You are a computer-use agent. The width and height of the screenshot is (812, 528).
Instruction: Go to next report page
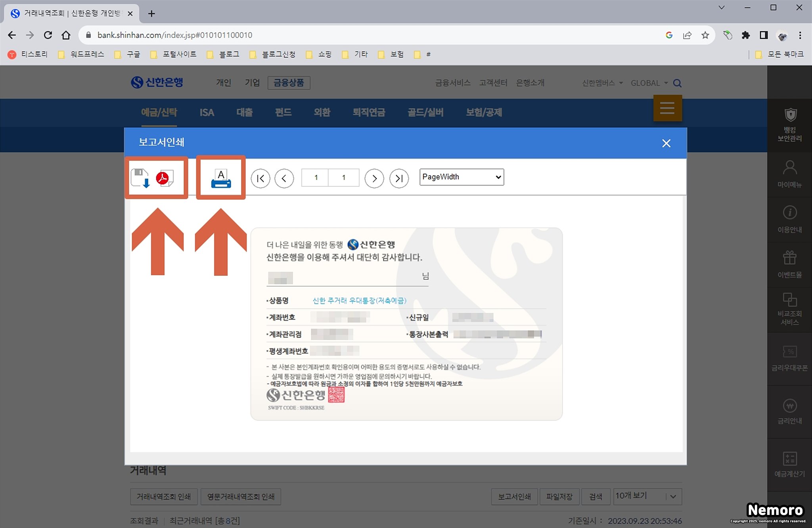(x=374, y=178)
